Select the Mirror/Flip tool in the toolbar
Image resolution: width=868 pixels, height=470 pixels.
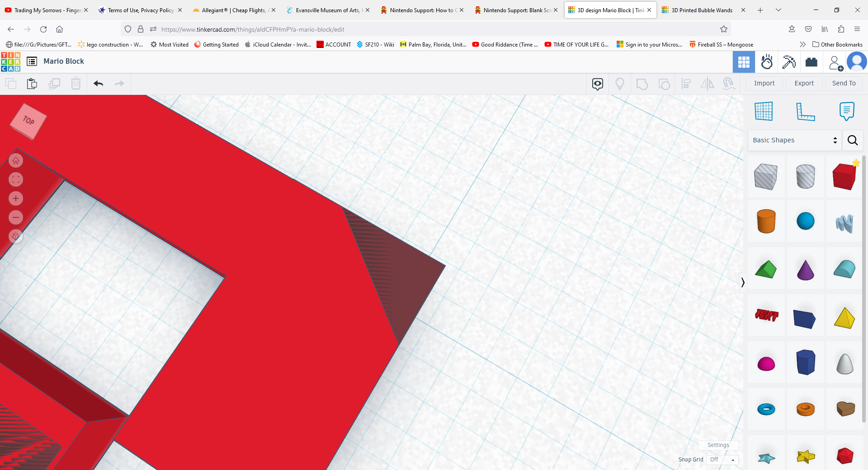click(707, 84)
